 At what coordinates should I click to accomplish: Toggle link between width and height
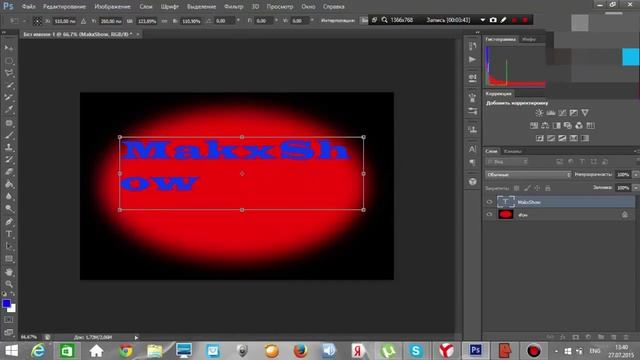point(164,21)
